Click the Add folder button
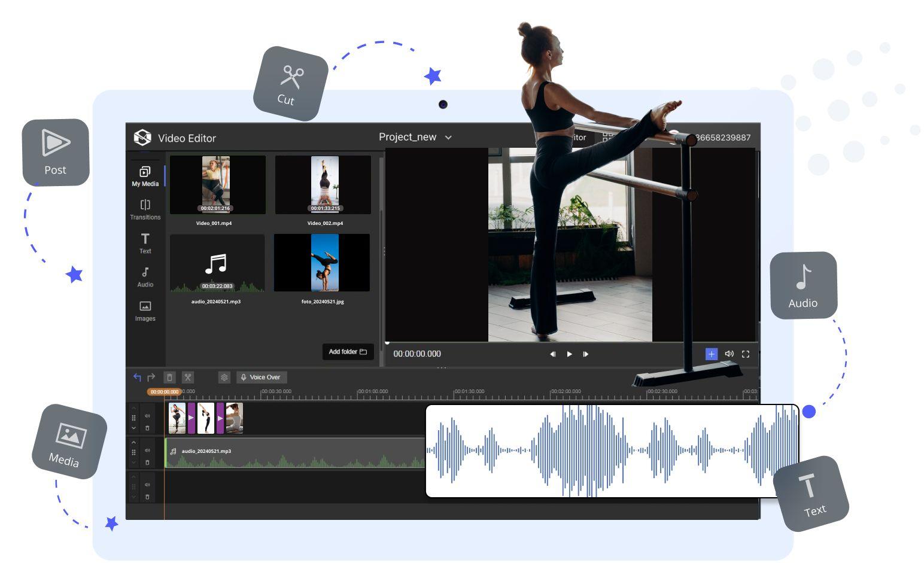This screenshot has height=563, width=924. click(x=348, y=352)
